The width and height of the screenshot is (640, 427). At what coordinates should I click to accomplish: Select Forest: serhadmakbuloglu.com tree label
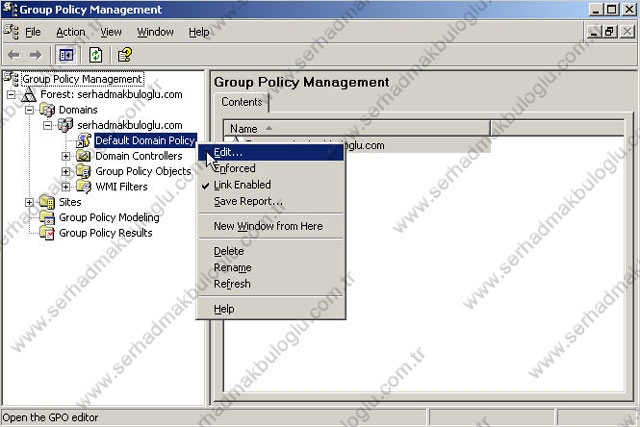pyautogui.click(x=111, y=94)
